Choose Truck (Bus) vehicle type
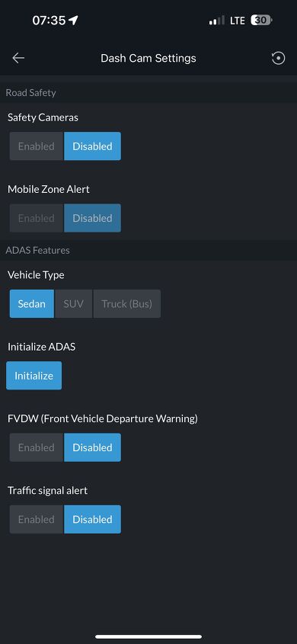Image resolution: width=297 pixels, height=644 pixels. [126, 304]
